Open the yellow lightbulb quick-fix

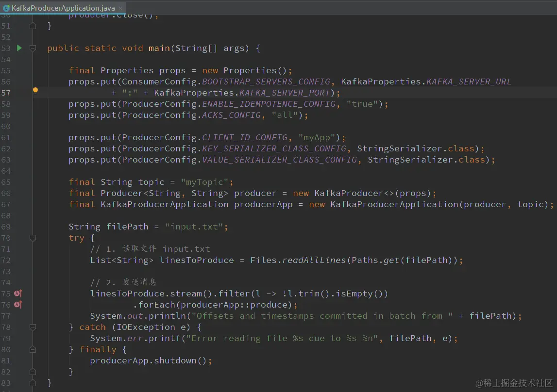35,91
